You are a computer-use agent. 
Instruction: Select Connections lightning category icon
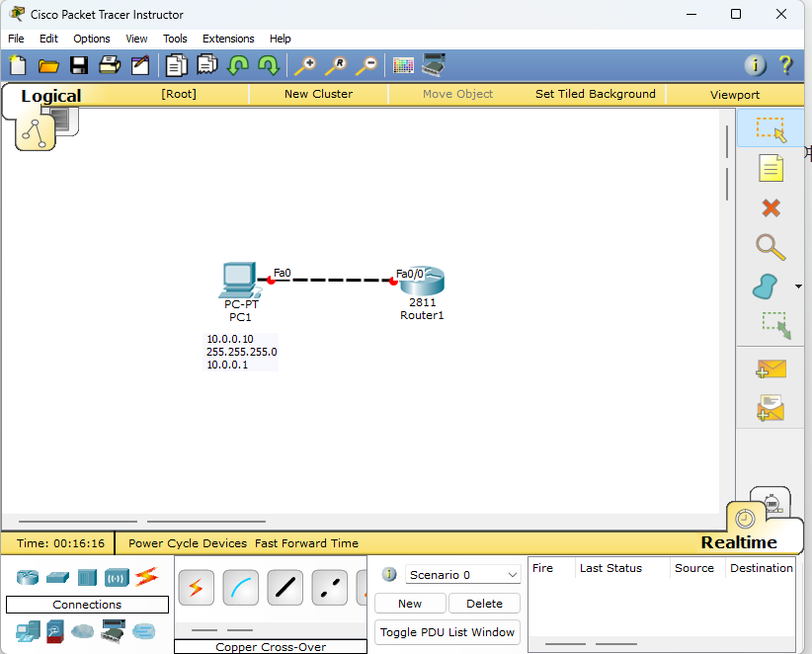(x=146, y=577)
